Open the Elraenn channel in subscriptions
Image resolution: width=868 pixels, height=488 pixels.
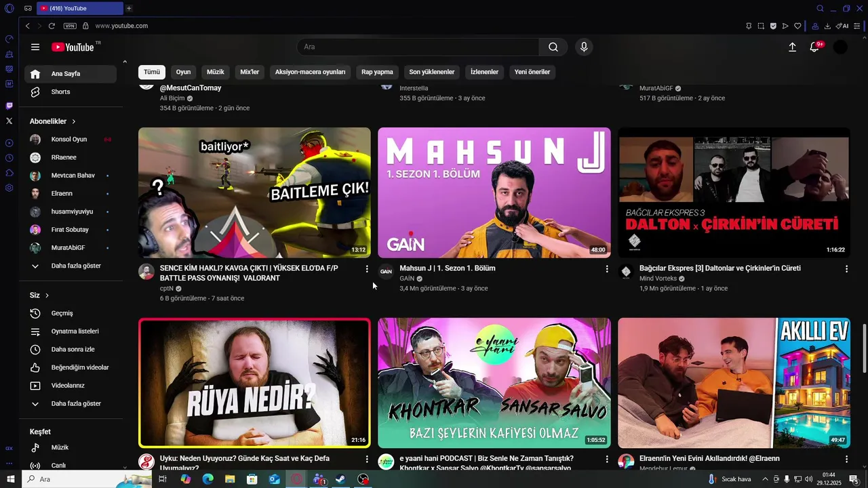coord(71,193)
